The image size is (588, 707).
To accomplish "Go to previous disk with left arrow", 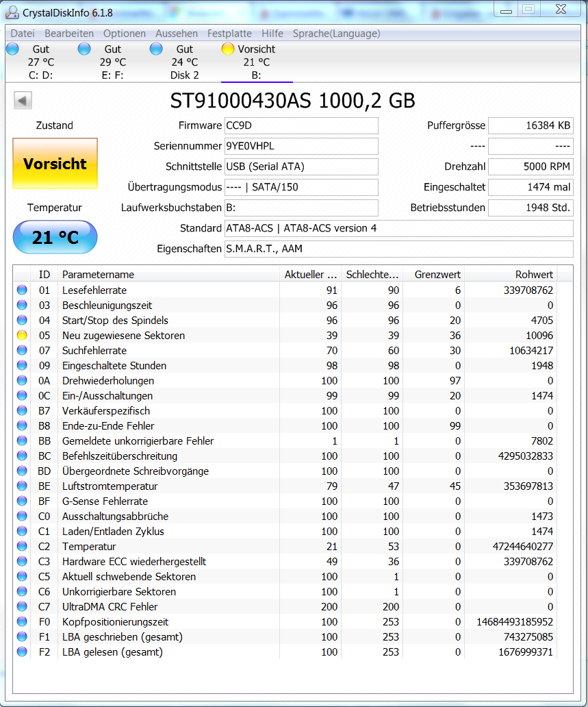I will (x=23, y=100).
